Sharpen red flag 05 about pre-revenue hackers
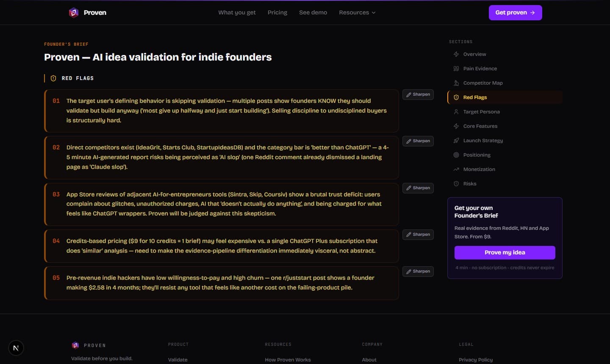The height and width of the screenshot is (364, 610). tap(418, 271)
